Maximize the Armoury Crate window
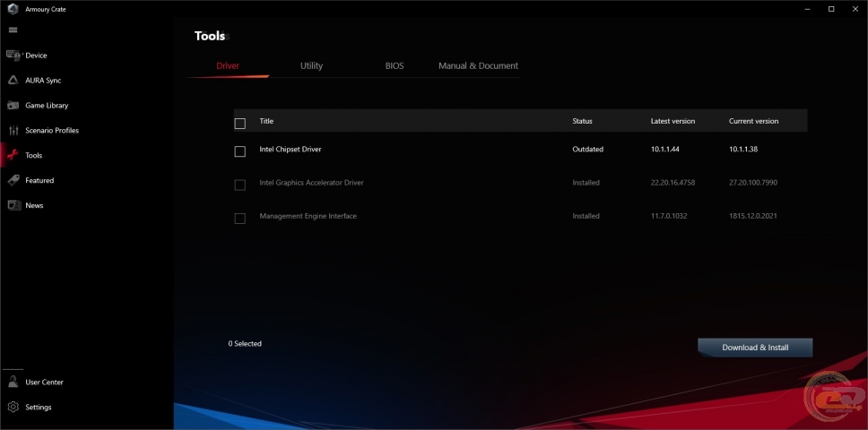The height and width of the screenshot is (430, 868). pyautogui.click(x=831, y=9)
